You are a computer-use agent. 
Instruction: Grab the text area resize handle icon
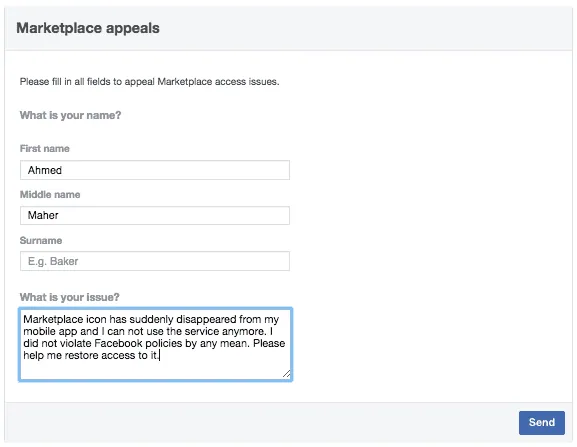(286, 373)
